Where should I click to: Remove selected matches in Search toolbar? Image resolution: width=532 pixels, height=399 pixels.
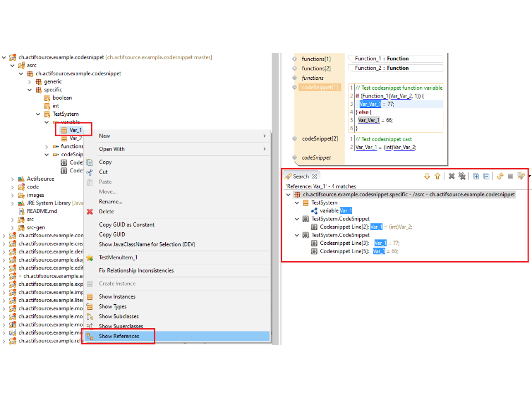pyautogui.click(x=452, y=176)
